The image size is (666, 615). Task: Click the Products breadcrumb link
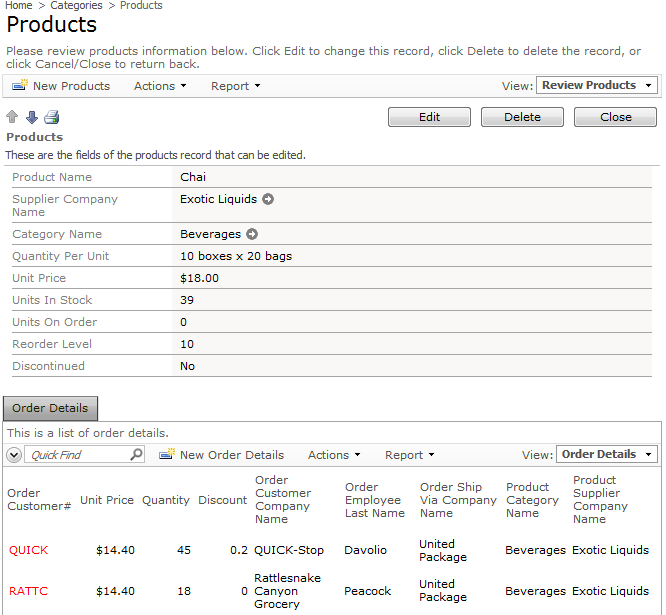(x=141, y=6)
